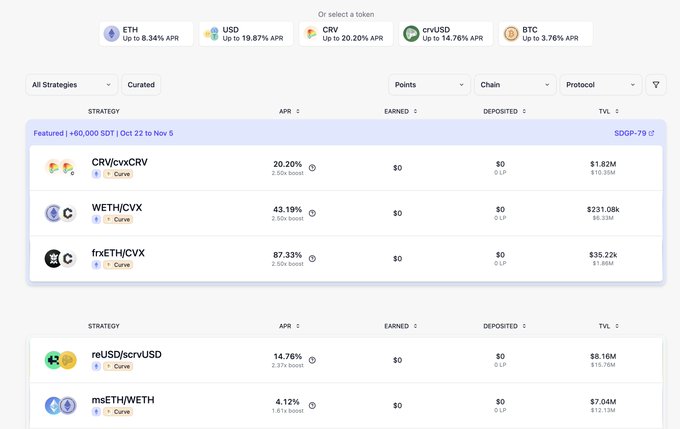Viewport: 680px width, 429px height.
Task: Click frxETH/CVX pair token icons
Action: [x=60, y=259]
